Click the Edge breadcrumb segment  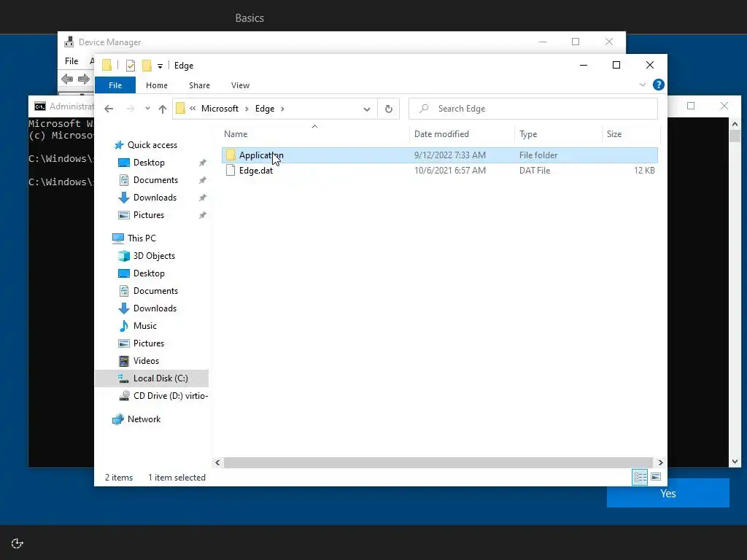pos(264,109)
